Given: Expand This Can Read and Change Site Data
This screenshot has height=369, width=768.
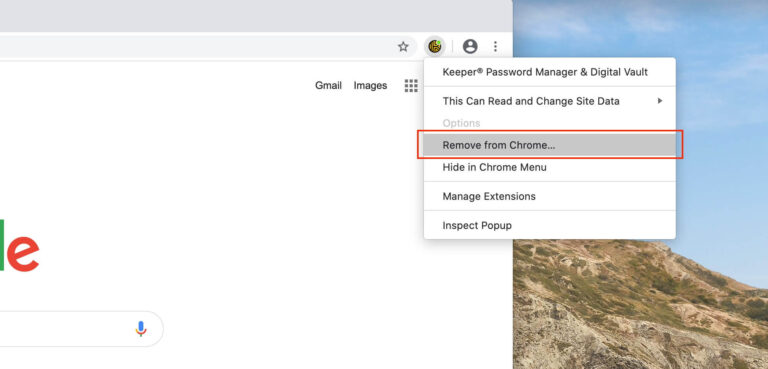Looking at the screenshot, I should tap(550, 101).
